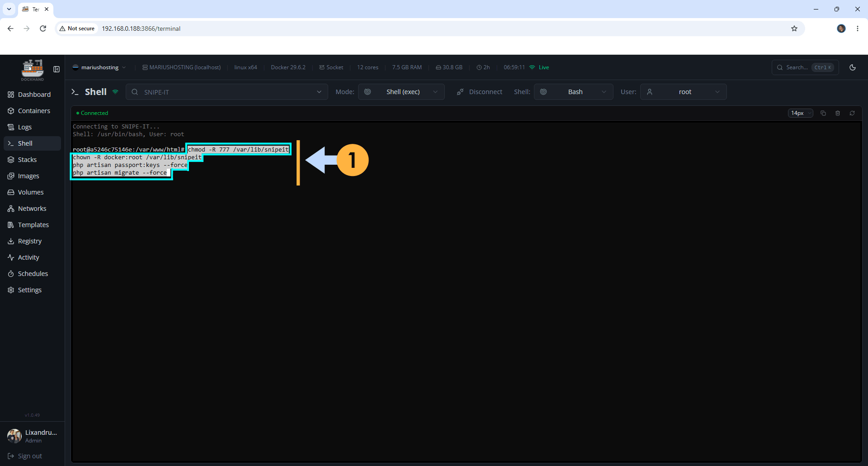Disconnect from the container shell
Screen dimensions: 868x466
click(x=480, y=92)
